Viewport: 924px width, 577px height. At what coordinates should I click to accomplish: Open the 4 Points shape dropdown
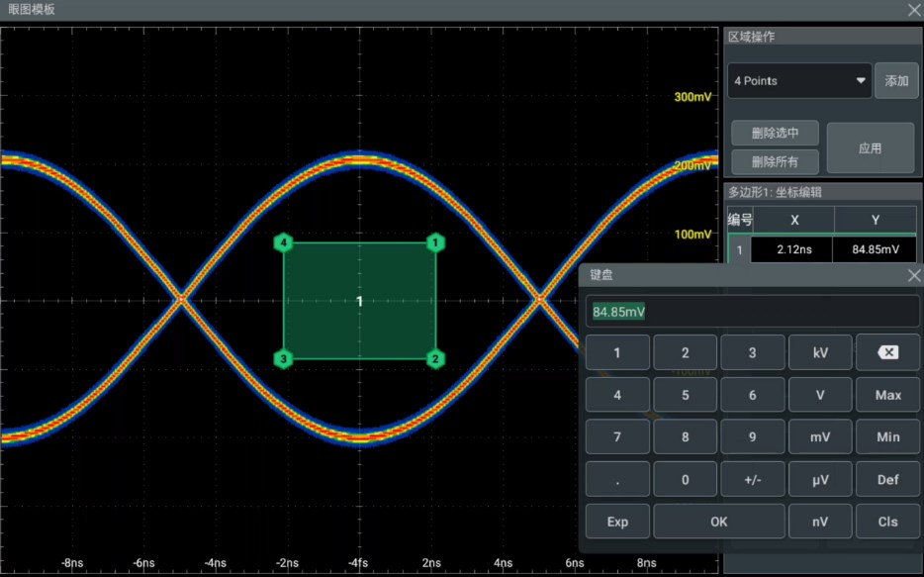(x=799, y=81)
